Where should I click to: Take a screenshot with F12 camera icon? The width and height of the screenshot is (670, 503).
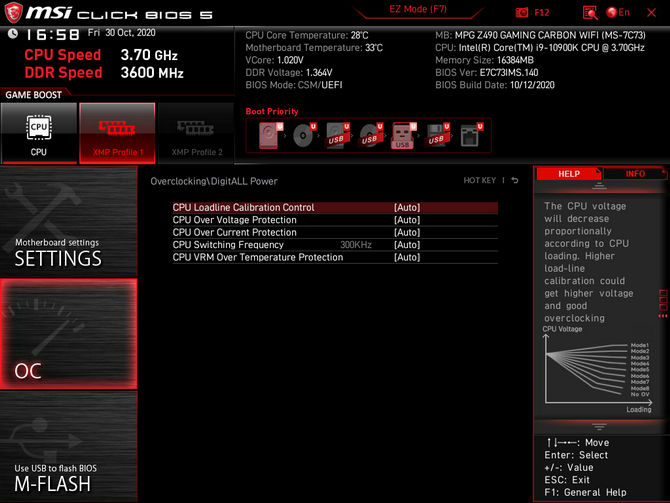pyautogui.click(x=532, y=12)
